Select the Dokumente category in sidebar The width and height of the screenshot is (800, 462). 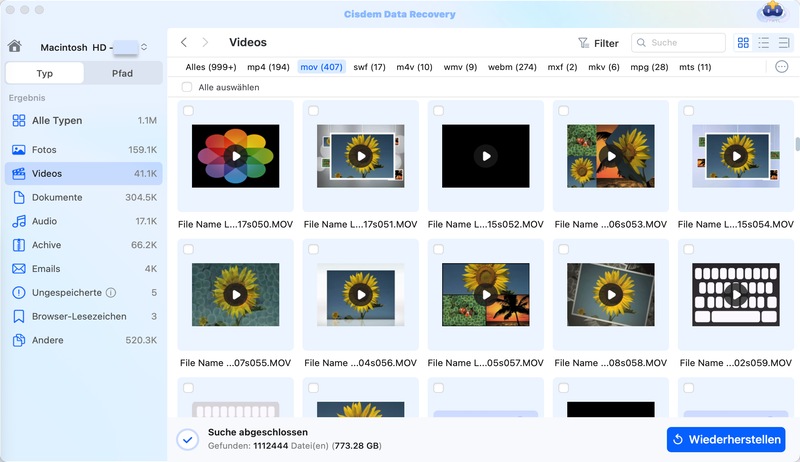(x=58, y=197)
